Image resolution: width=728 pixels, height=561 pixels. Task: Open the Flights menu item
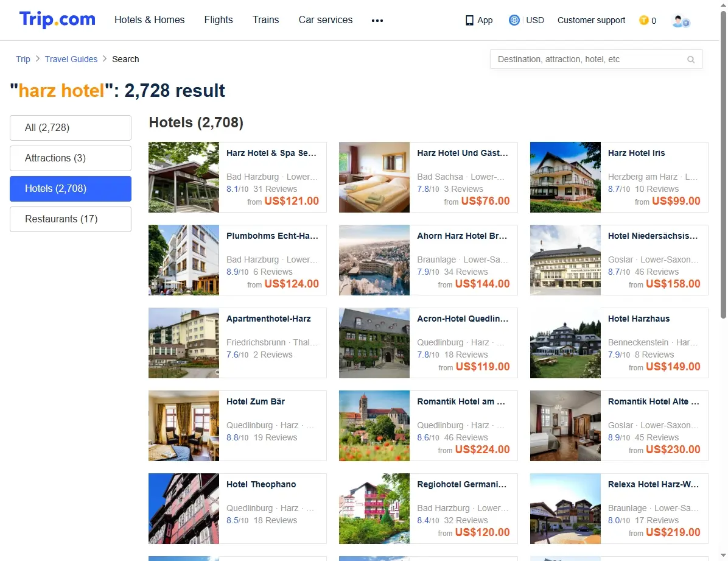point(218,20)
